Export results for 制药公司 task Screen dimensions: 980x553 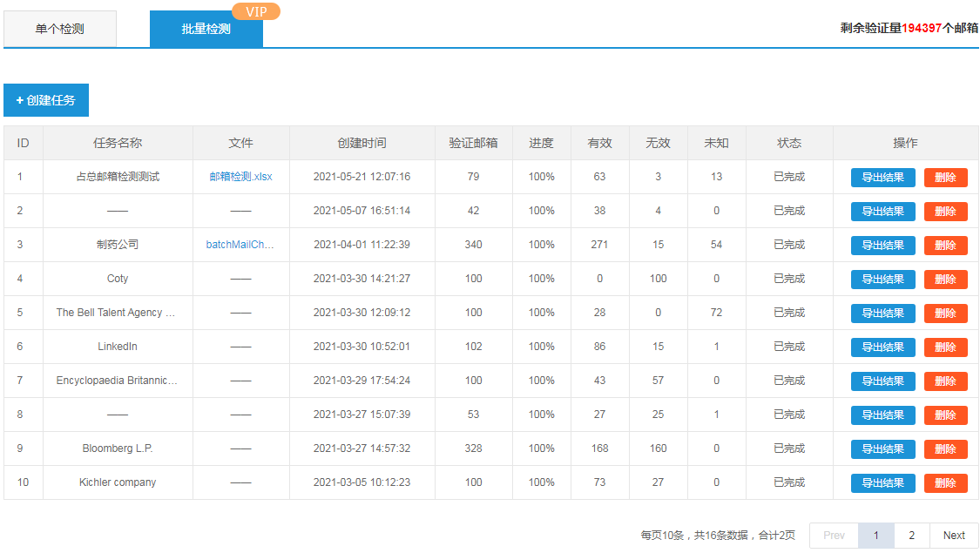pyautogui.click(x=882, y=245)
